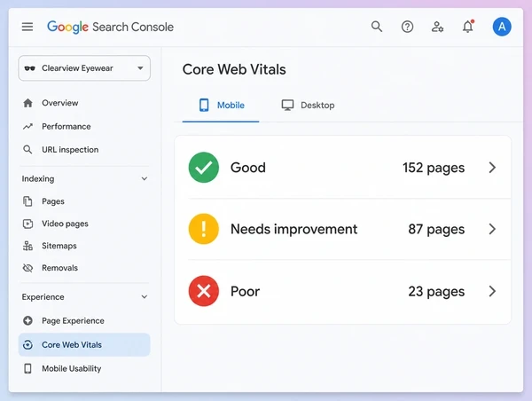Click the red Poor X icon
532x401 pixels.
204,291
